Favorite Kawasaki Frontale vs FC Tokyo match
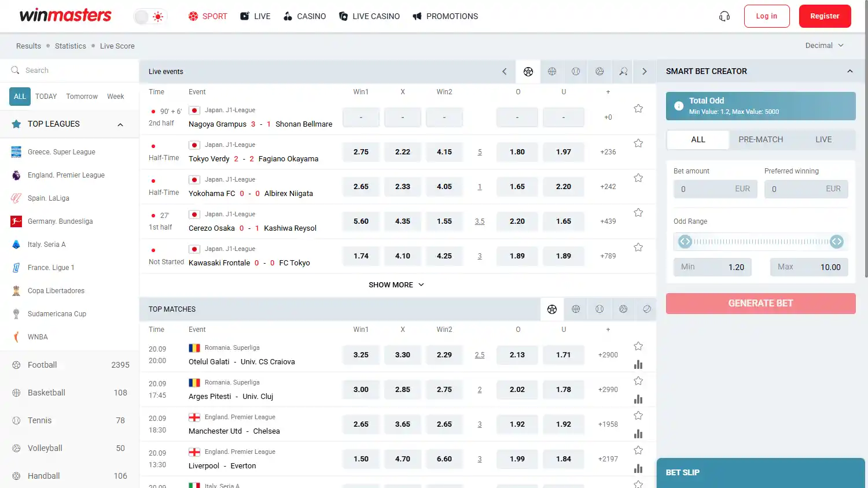 pos(638,247)
